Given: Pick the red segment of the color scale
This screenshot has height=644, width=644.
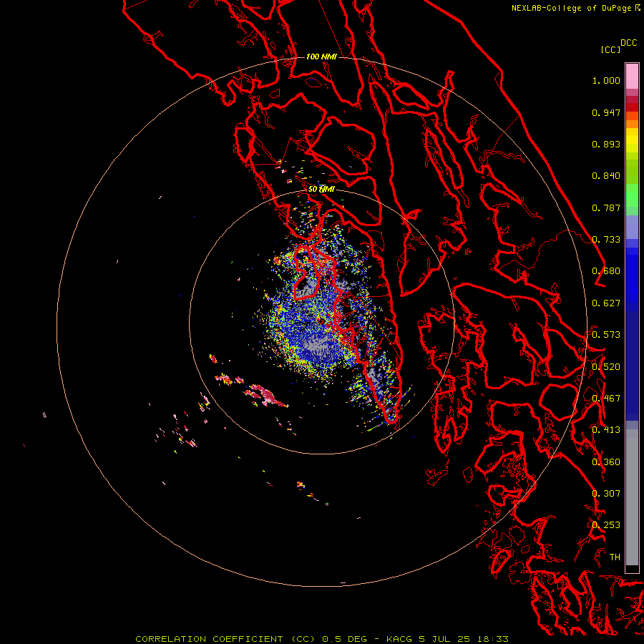Looking at the screenshot, I should coord(632,107).
